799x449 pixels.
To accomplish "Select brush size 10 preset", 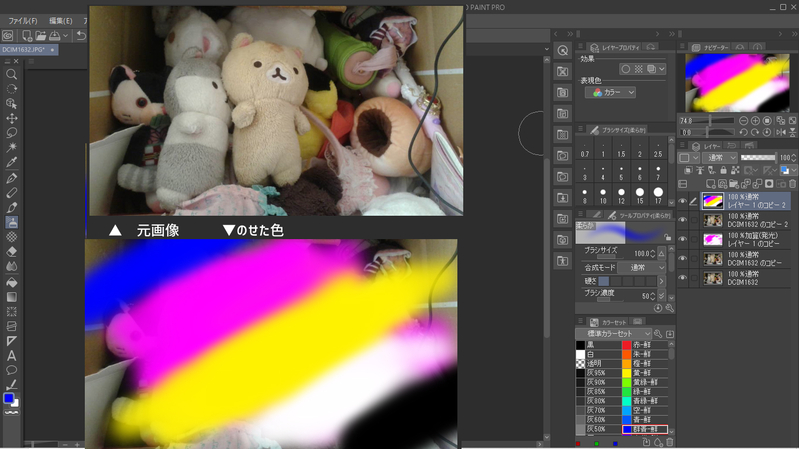I will [603, 195].
